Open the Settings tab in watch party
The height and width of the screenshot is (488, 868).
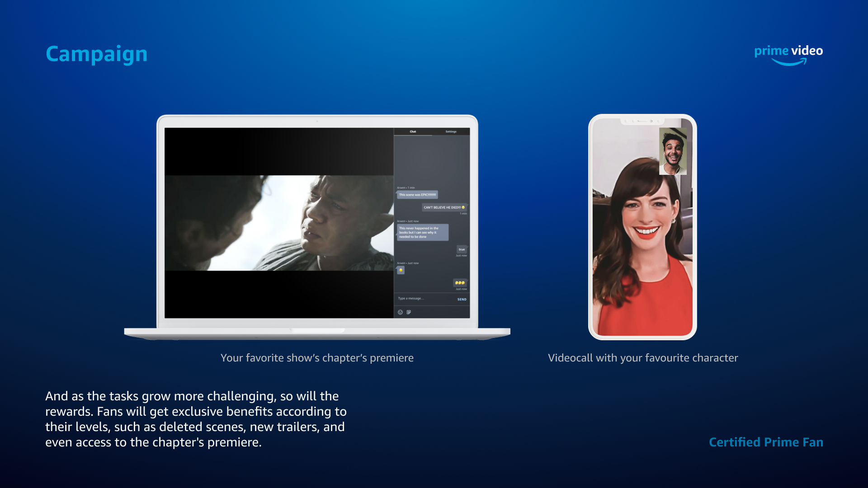[x=451, y=131]
